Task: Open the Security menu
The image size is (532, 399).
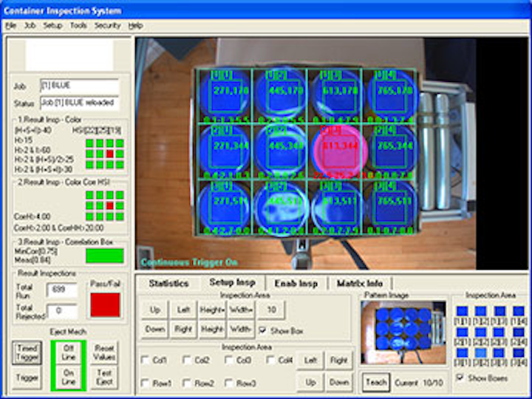Action: (x=108, y=26)
